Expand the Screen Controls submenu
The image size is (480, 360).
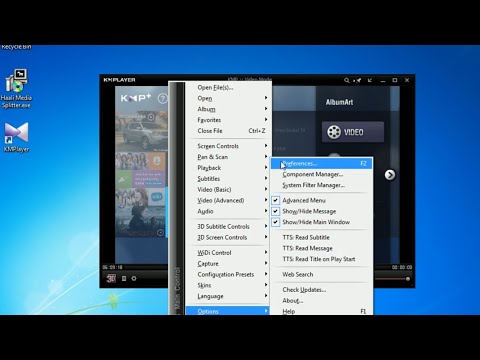point(229,146)
